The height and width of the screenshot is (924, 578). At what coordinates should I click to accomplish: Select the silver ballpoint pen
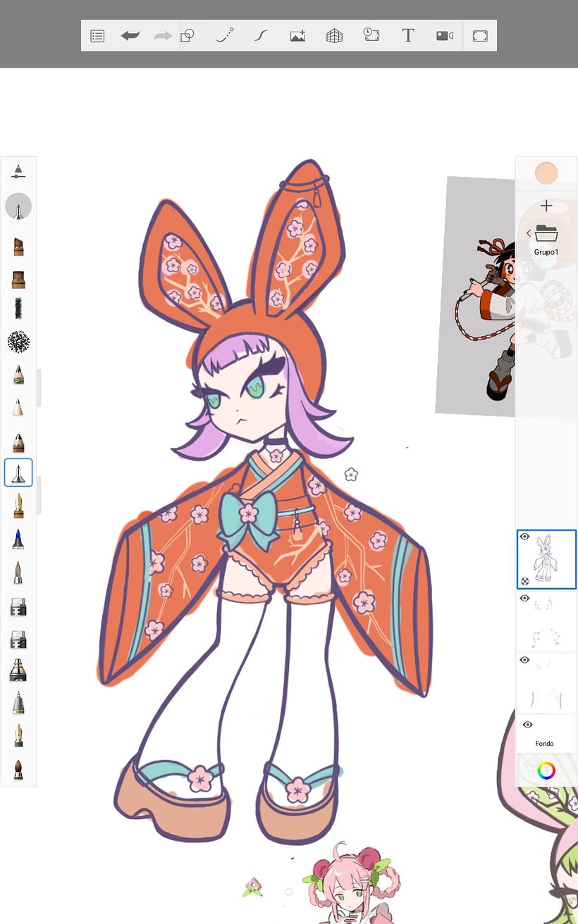(x=18, y=703)
